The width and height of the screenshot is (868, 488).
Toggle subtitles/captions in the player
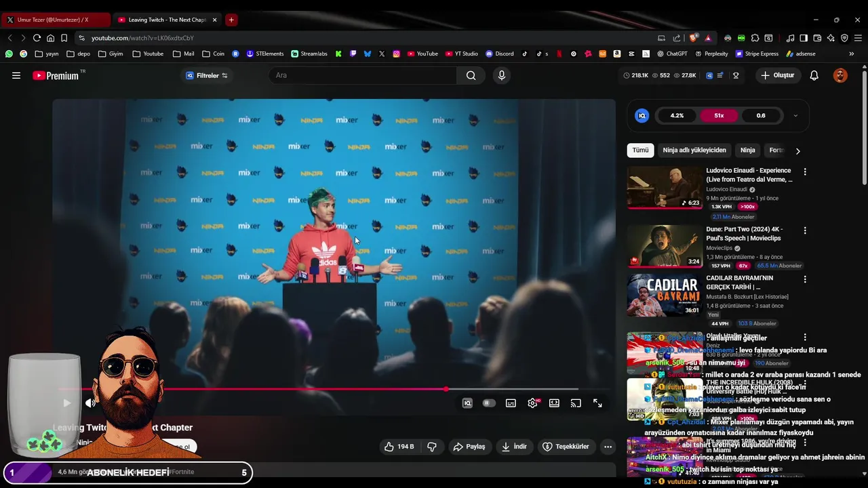tap(511, 403)
